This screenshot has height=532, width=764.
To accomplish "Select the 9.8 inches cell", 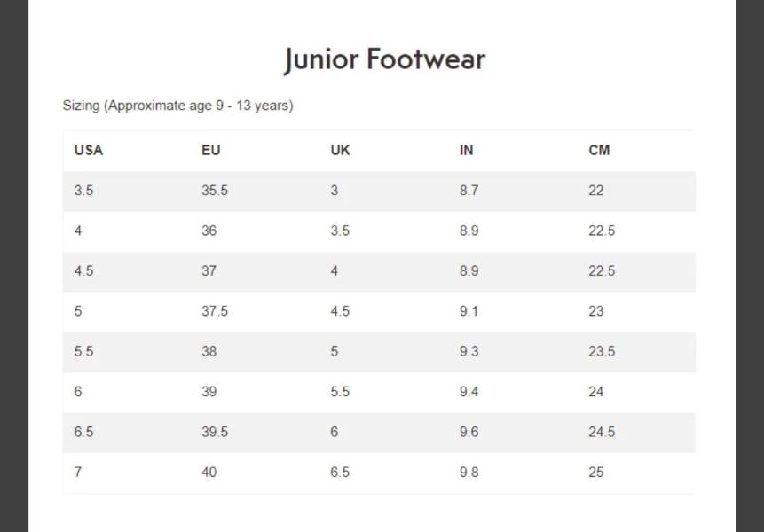I will pyautogui.click(x=469, y=473).
